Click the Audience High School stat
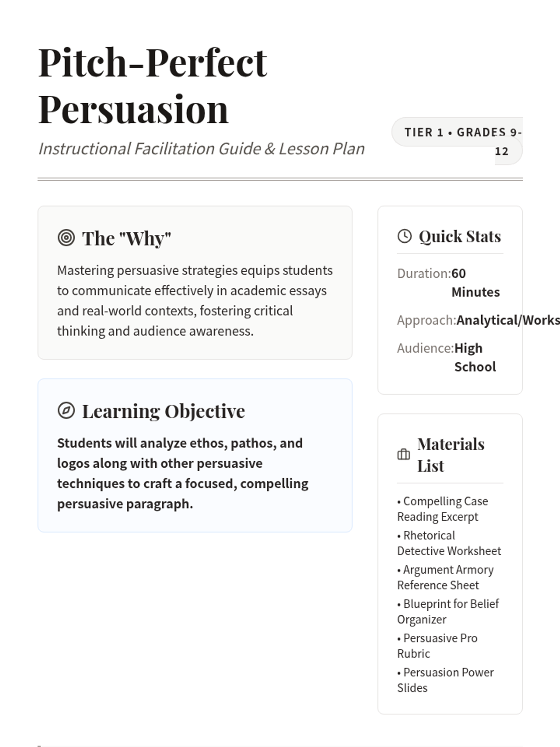The height and width of the screenshot is (747, 560). click(x=447, y=357)
